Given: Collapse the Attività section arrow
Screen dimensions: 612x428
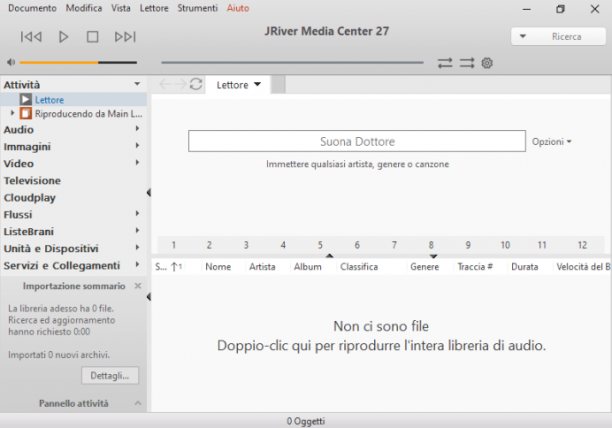Looking at the screenshot, I should tap(137, 84).
